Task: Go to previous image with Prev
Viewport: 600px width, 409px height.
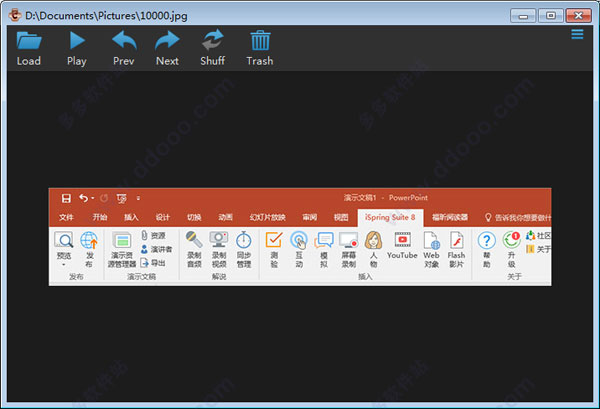Action: (x=124, y=41)
